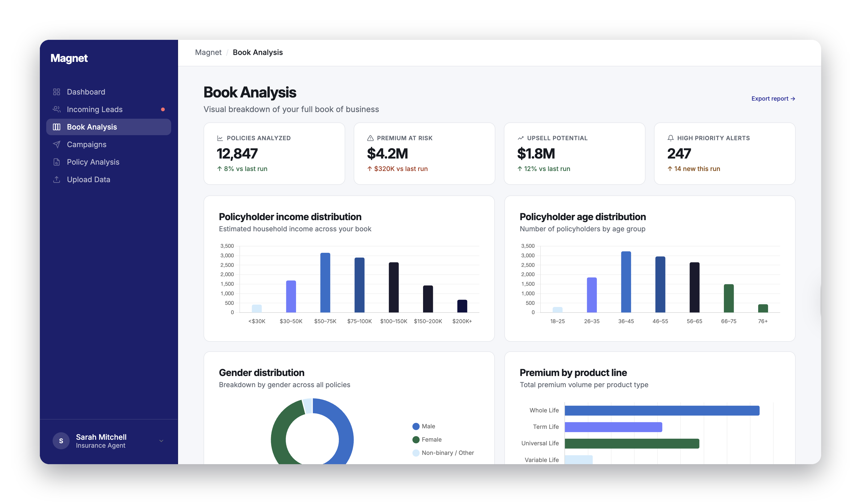861x504 pixels.
Task: Open Campaigns from the sidebar
Action: [109, 144]
